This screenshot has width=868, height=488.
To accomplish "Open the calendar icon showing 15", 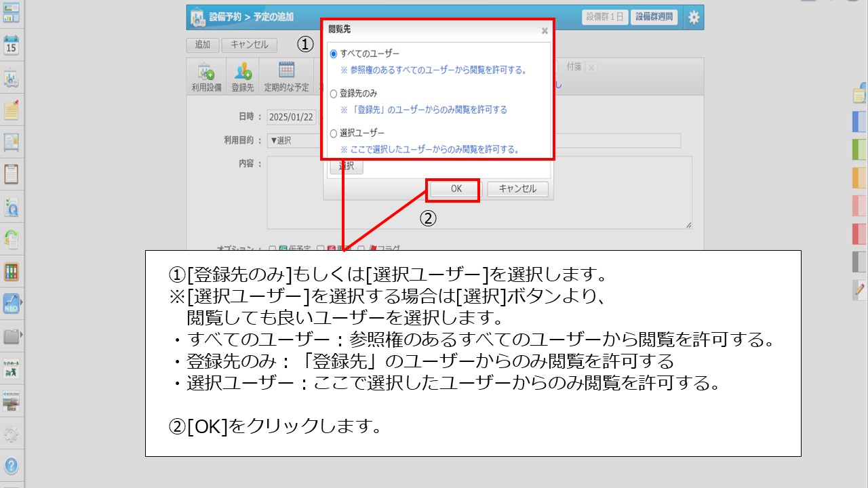I will click(11, 45).
